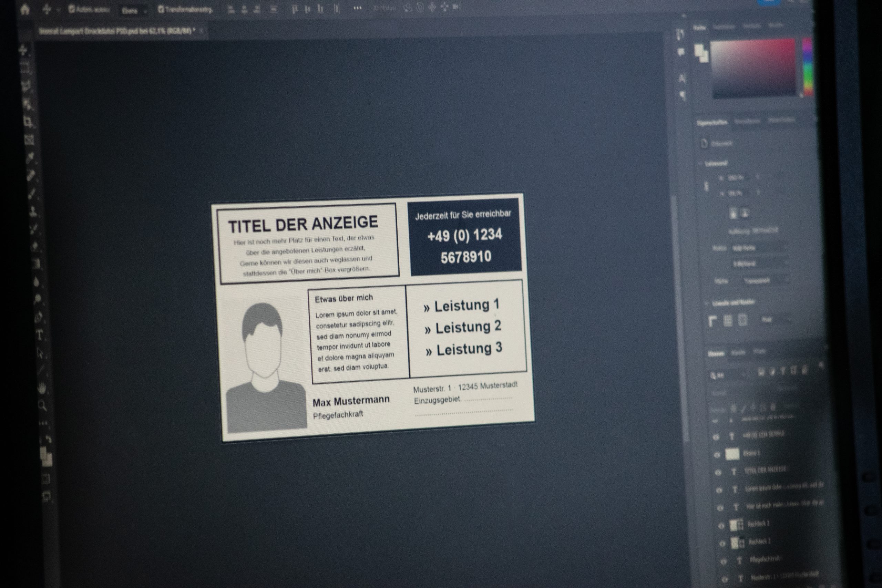Screen dimensions: 882x588
Task: Select the Horizontal Type tool
Action: click(39, 334)
